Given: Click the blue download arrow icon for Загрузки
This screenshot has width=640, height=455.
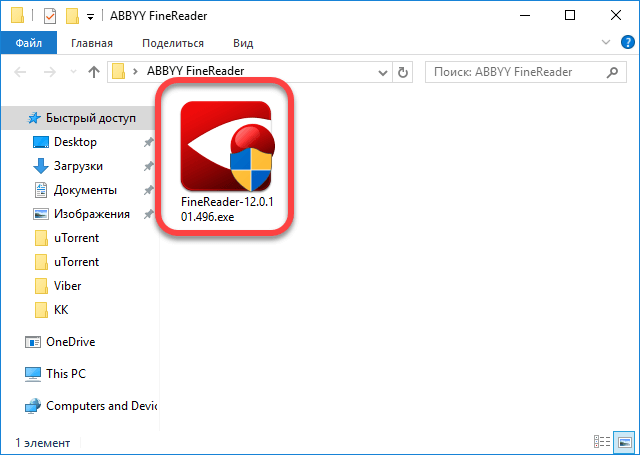Looking at the screenshot, I should 41,166.
